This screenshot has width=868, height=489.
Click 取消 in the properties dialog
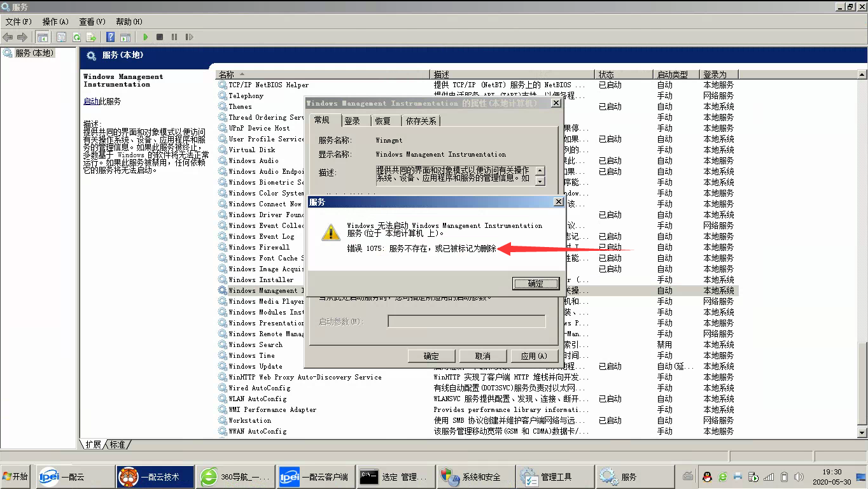click(483, 356)
